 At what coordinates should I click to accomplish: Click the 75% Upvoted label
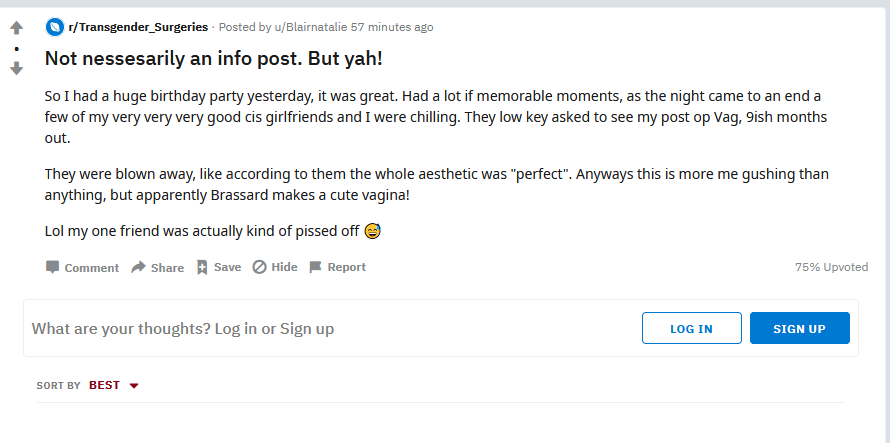tap(831, 267)
